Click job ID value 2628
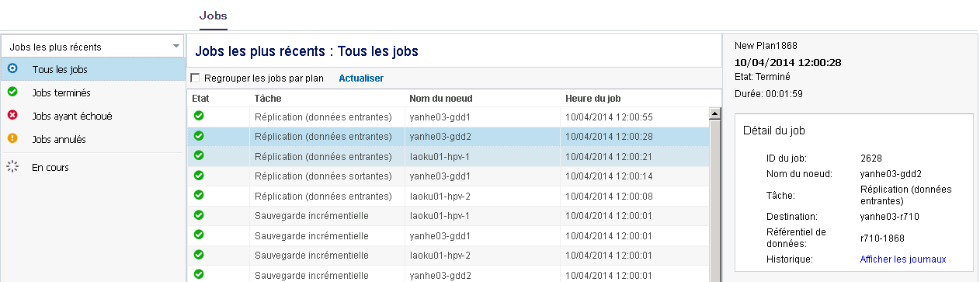Viewport: 980px width, 282px height. [871, 158]
